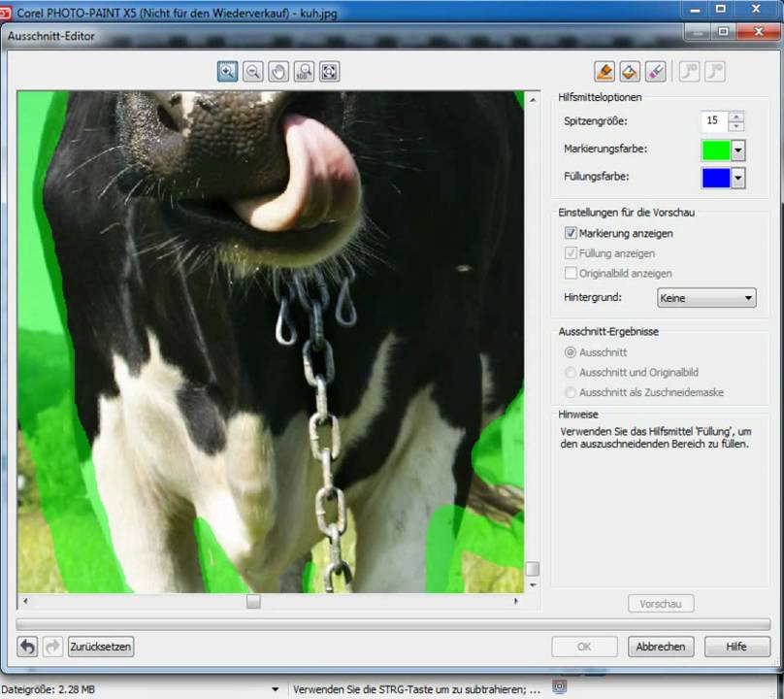Click the Dateigröße: 2.28 MB status text

tap(48, 689)
